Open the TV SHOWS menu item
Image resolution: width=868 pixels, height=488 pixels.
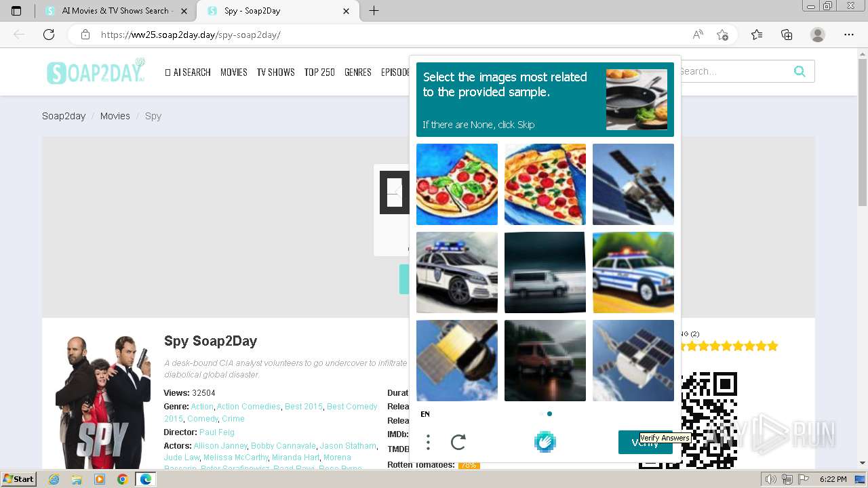[275, 72]
